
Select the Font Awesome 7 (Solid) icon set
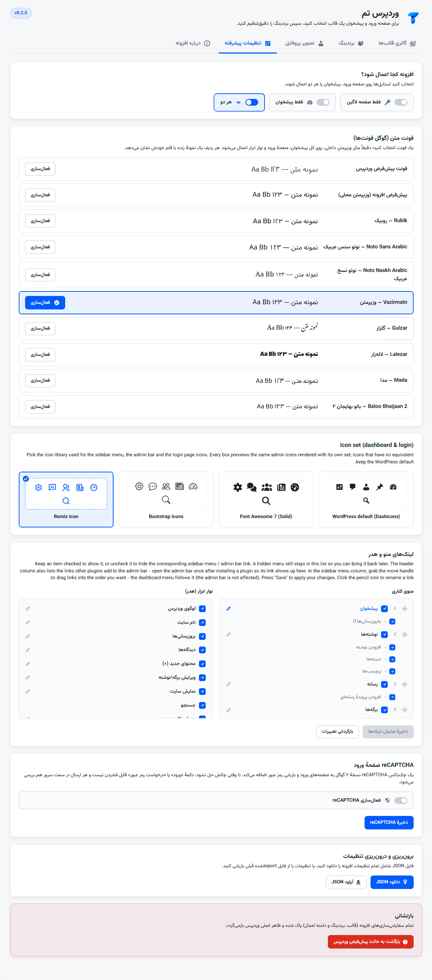pos(266,499)
